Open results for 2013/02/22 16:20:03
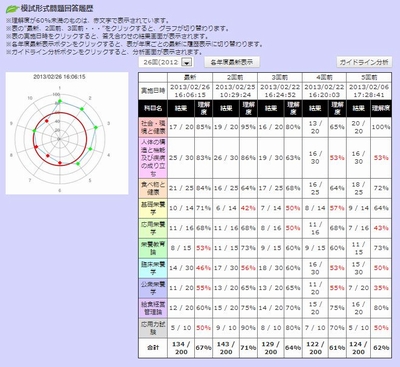Image resolution: width=400 pixels, height=367 pixels. point(324,91)
